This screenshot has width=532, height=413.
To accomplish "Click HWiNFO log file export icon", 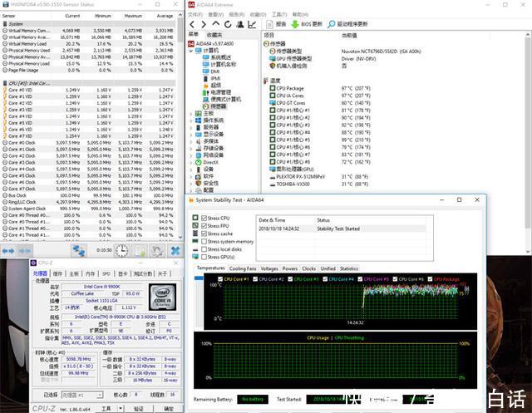I will [x=140, y=251].
